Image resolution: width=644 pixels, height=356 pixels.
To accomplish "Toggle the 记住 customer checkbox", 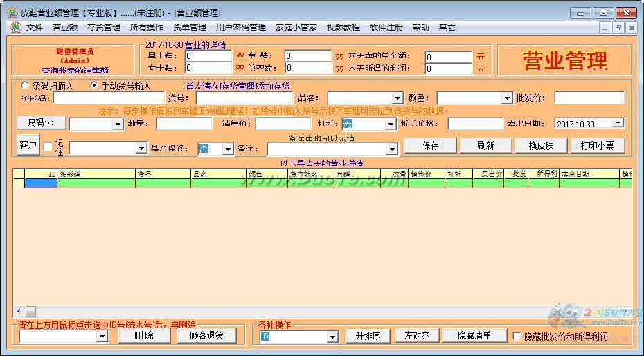I will 48,147.
